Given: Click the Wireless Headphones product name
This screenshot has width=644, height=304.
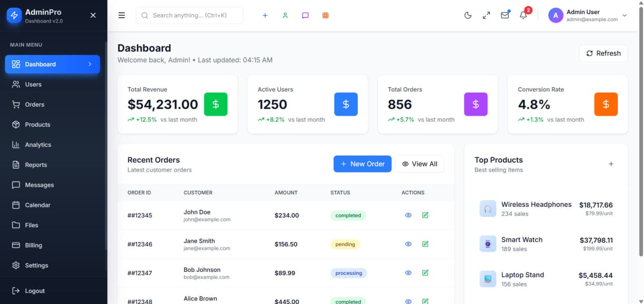Looking at the screenshot, I should (536, 204).
